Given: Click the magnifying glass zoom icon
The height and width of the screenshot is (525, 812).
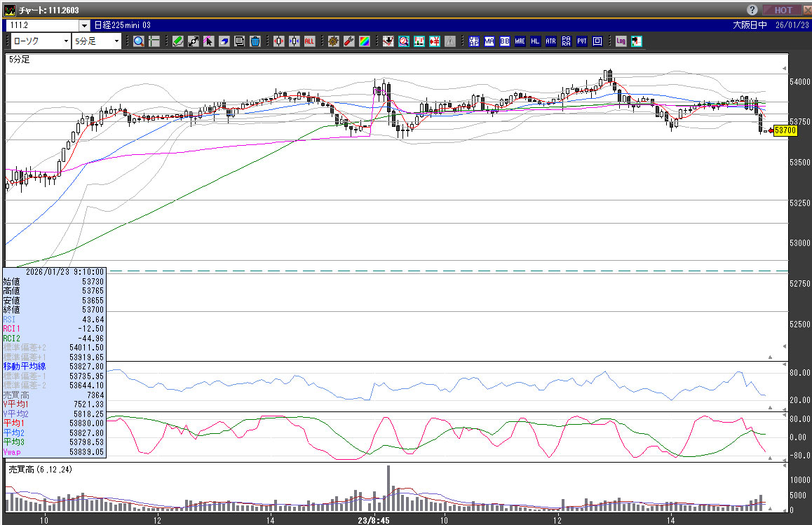Looking at the screenshot, I should pos(139,41).
